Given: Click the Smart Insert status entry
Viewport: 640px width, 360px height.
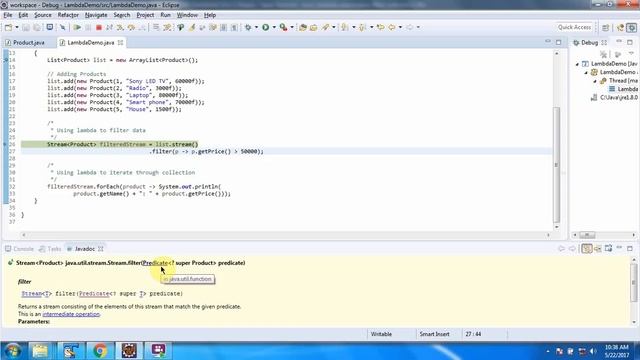Looking at the screenshot, I should pos(434,334).
